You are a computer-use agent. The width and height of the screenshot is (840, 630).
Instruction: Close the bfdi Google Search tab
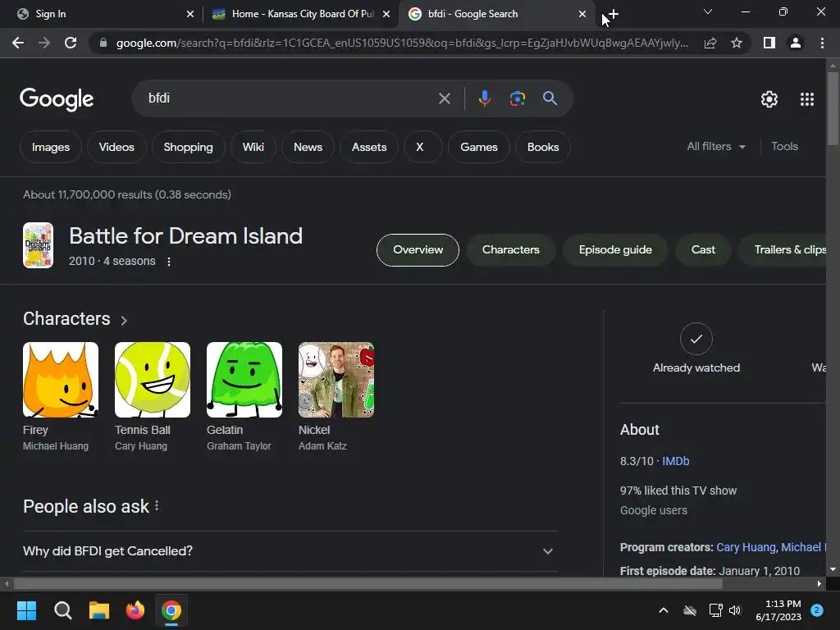582,14
